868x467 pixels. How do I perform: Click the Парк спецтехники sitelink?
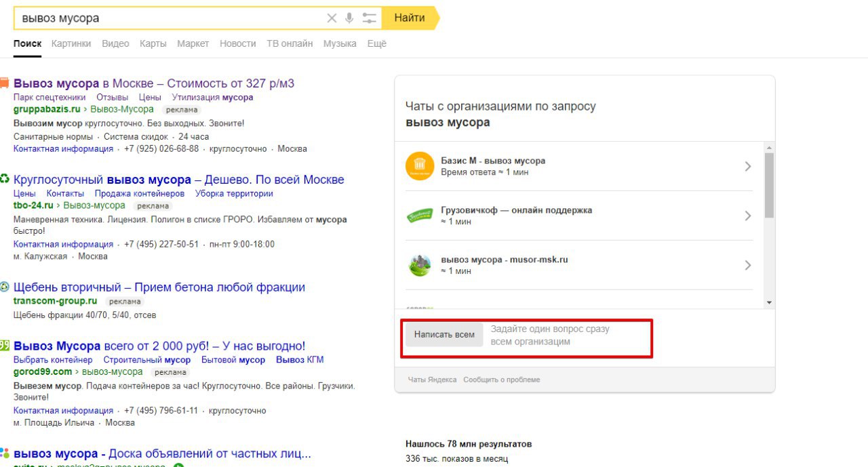point(50,98)
